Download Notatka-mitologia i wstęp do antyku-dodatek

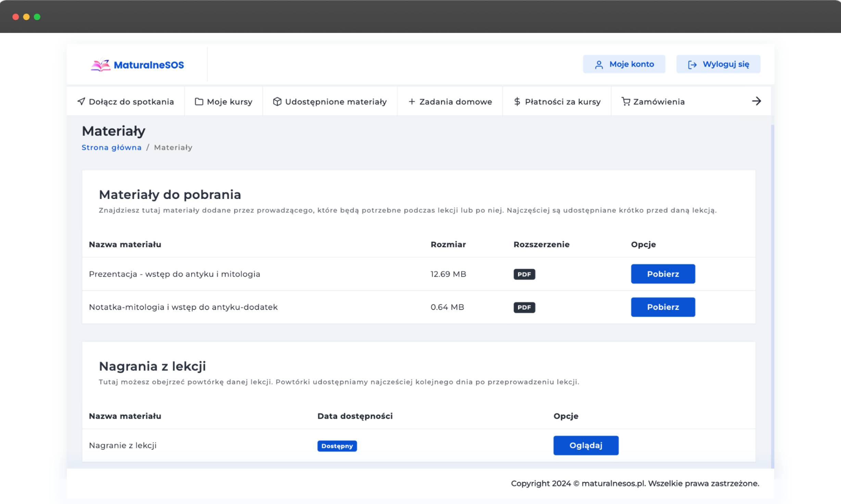click(x=663, y=307)
